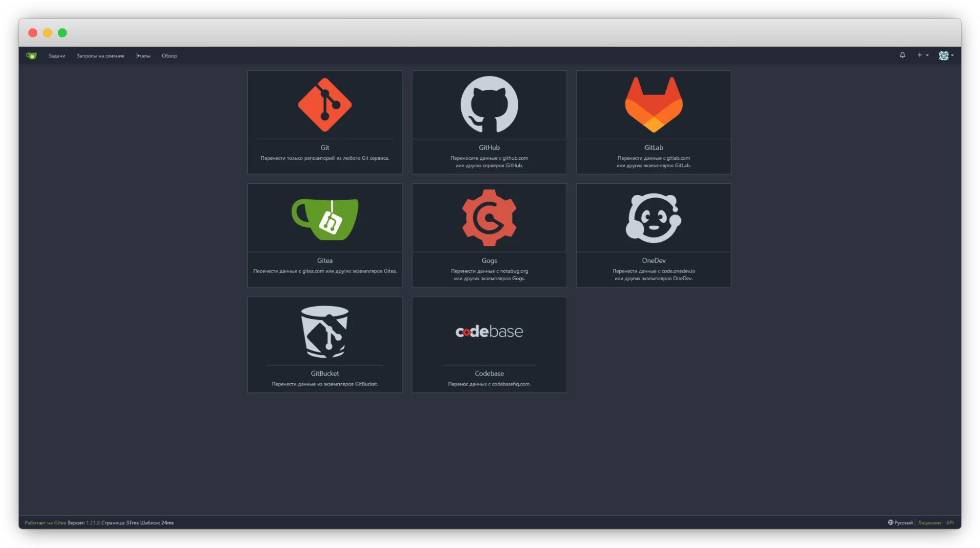
Task: Open Обзор in the navigation
Action: (169, 56)
